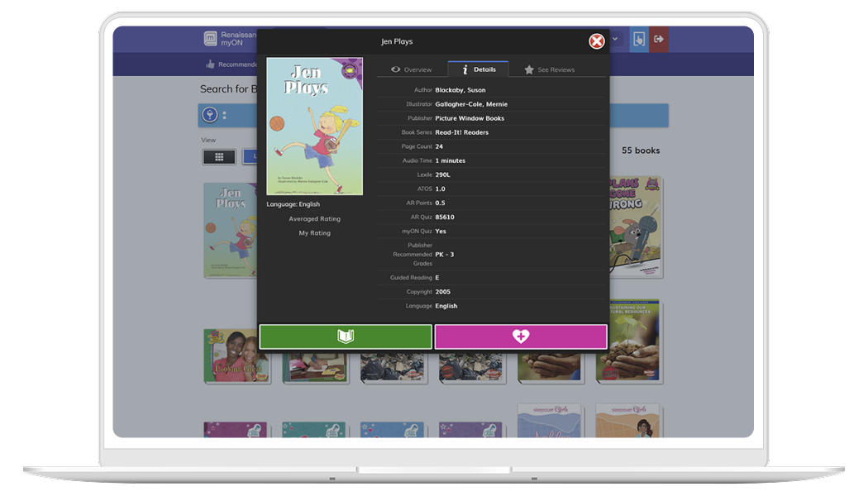The height and width of the screenshot is (496, 868).
Task: Select the Details tab
Action: (478, 70)
